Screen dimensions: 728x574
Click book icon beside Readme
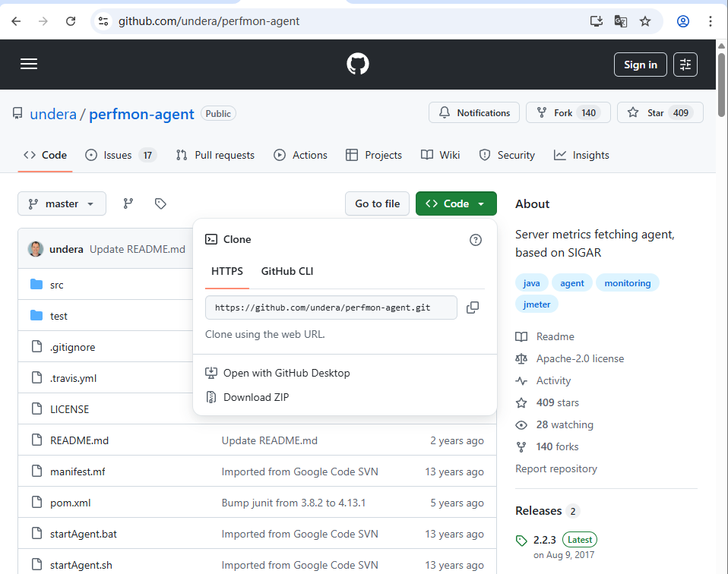tap(521, 337)
